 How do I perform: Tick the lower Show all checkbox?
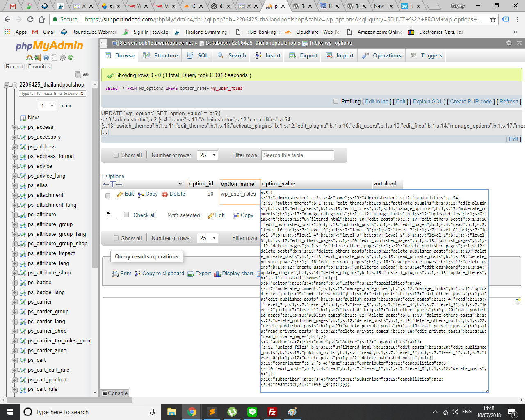tap(116, 238)
